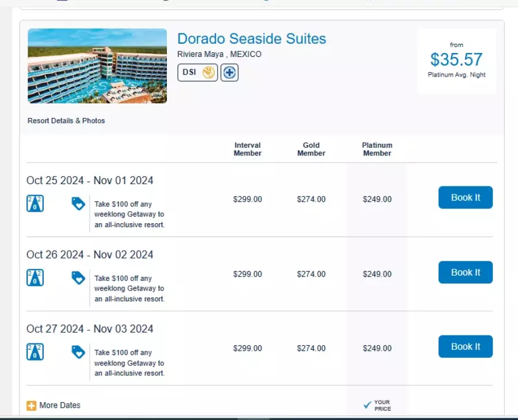Image resolution: width=518 pixels, height=420 pixels.
Task: Open the Dorado Seaside Suites title link
Action: click(x=252, y=39)
